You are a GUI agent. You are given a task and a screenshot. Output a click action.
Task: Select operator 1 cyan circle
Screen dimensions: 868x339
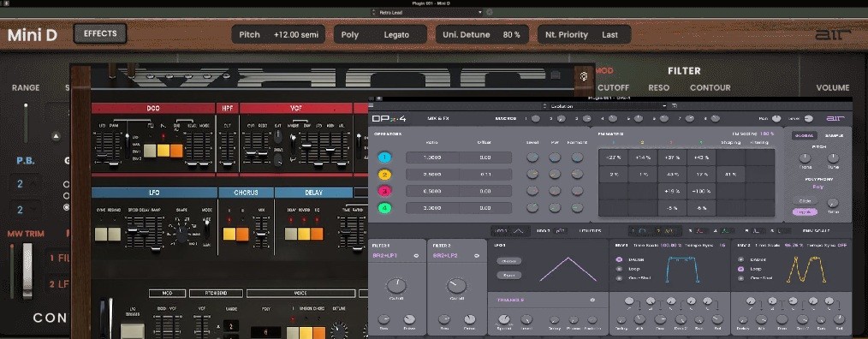pyautogui.click(x=384, y=158)
